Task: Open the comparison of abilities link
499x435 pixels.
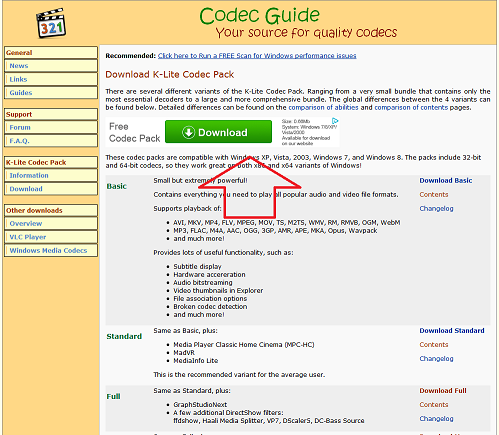Action: point(323,107)
